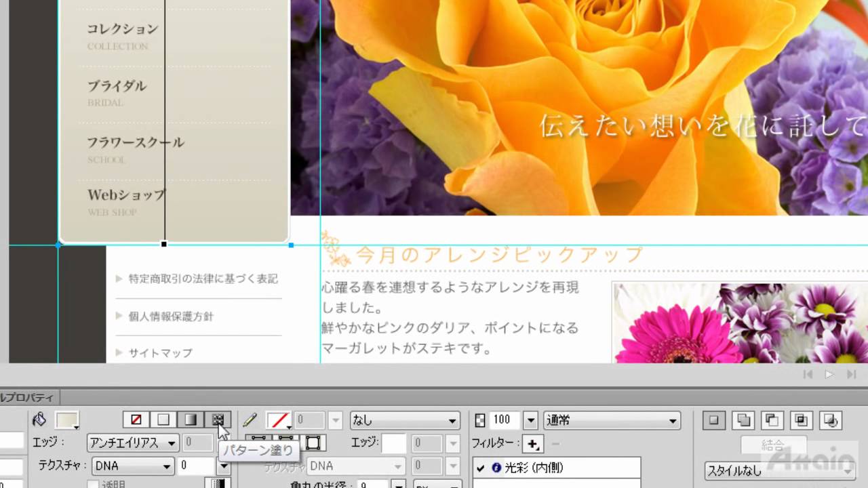This screenshot has height=488, width=868.
Task: Open the stroke type なし dropdown
Action: click(x=405, y=420)
